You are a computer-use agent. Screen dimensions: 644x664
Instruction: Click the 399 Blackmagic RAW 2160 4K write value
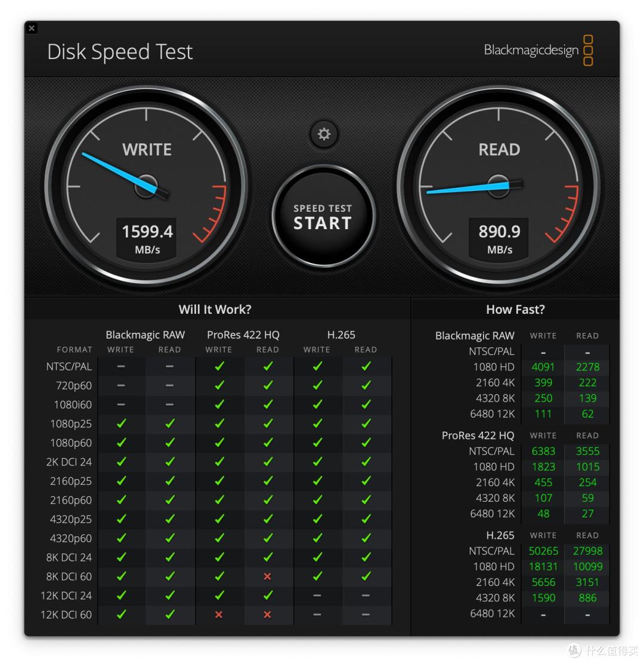pyautogui.click(x=543, y=382)
